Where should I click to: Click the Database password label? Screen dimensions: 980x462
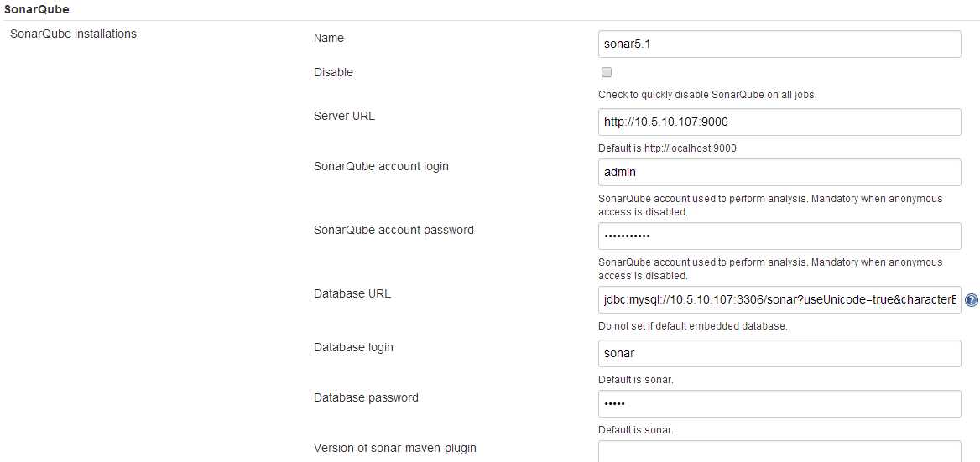pyautogui.click(x=367, y=397)
